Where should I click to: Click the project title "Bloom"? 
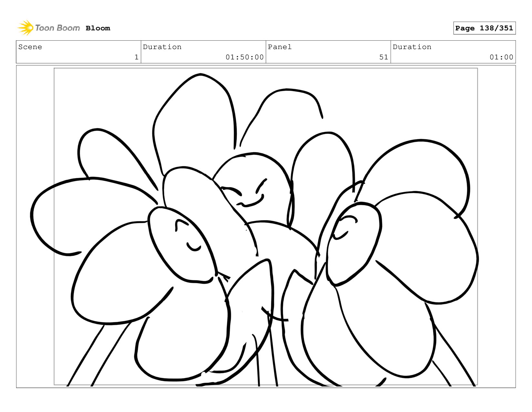[98, 28]
